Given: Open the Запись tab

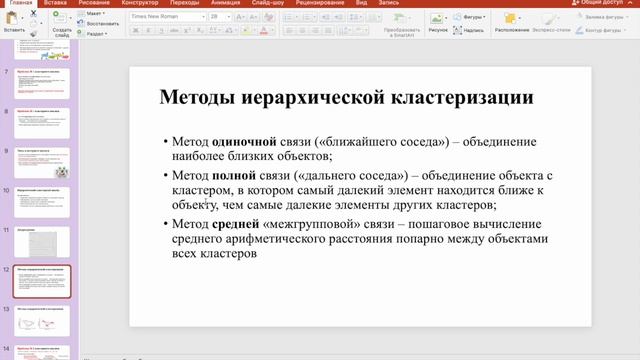Looking at the screenshot, I should pyautogui.click(x=389, y=3).
